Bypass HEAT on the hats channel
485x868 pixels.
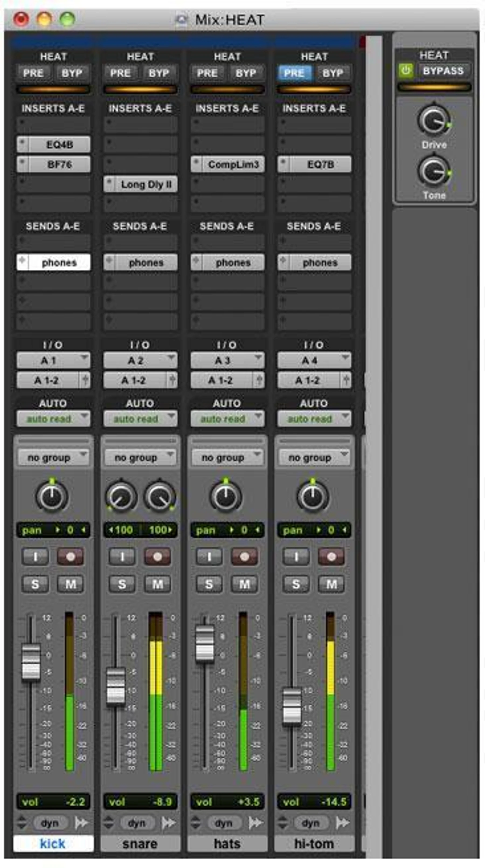pos(245,73)
